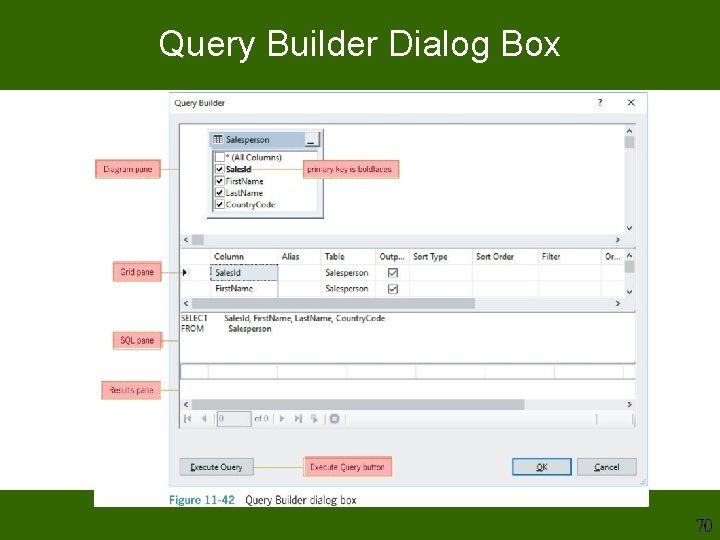Viewport: 720px width, 540px height.
Task: Uncheck the LastName column checkbox
Action: pyautogui.click(x=220, y=193)
